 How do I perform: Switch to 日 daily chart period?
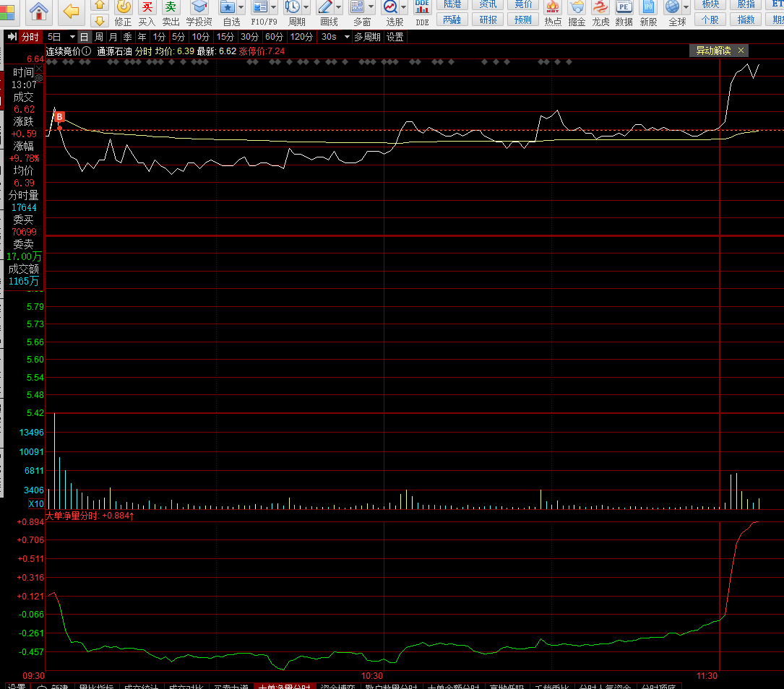(x=84, y=37)
